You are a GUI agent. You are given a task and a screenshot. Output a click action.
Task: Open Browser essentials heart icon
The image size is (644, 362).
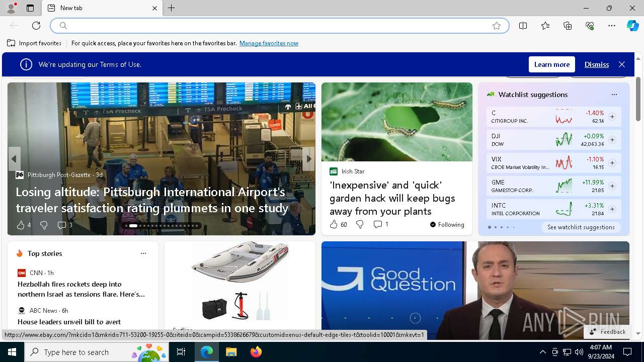click(590, 26)
